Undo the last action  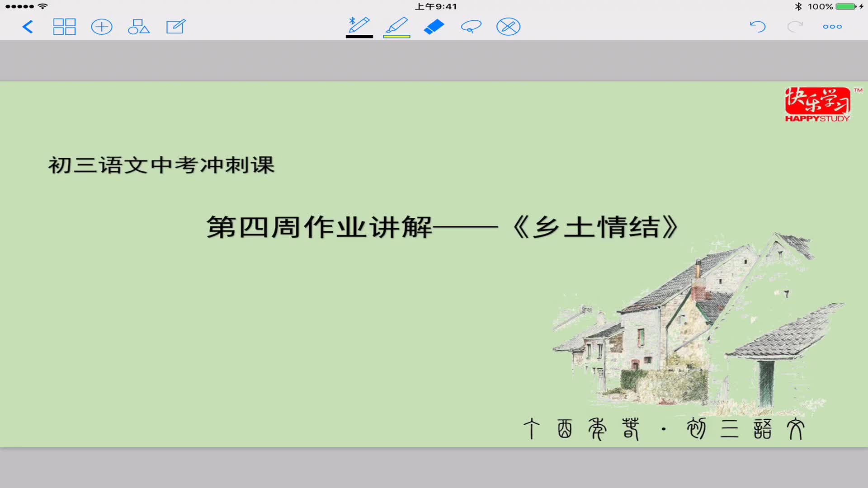(x=758, y=27)
